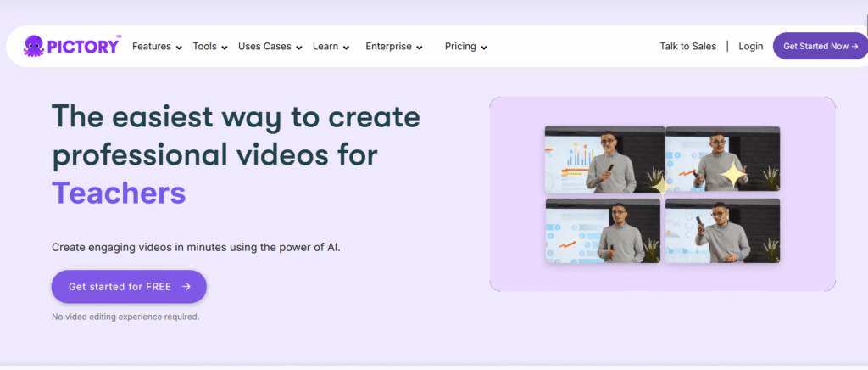Select the bottom-left presenter video thumbnail
The height and width of the screenshot is (370, 868).
[603, 231]
